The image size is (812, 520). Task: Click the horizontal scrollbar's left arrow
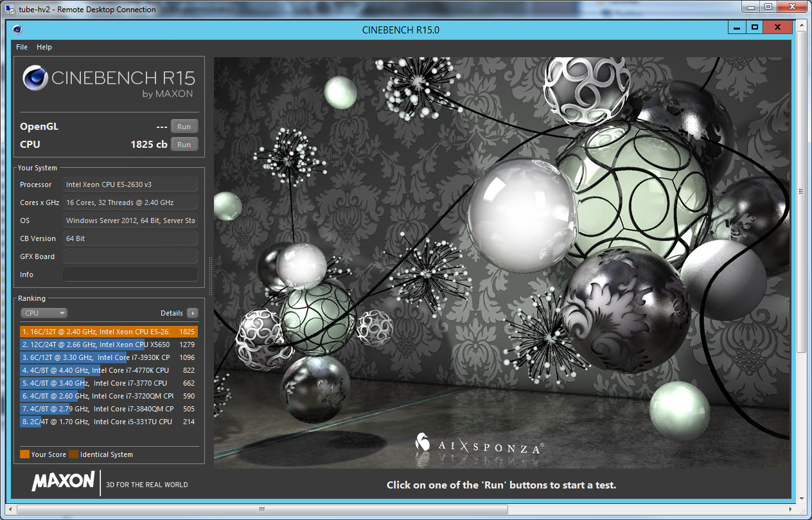11,510
